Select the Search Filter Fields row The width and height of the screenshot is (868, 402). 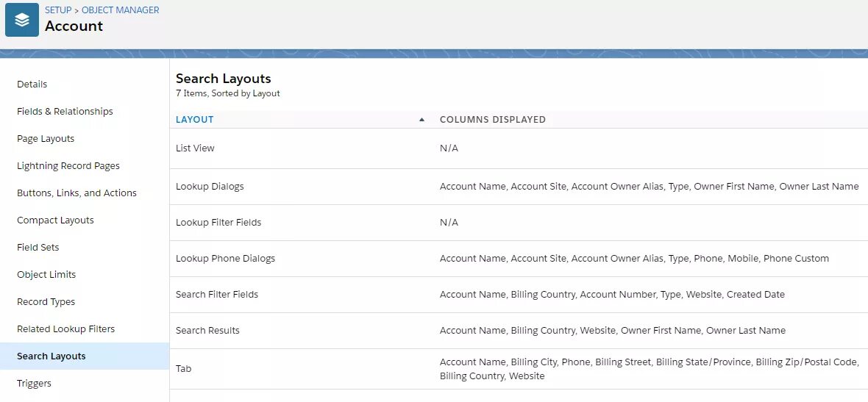click(519, 295)
